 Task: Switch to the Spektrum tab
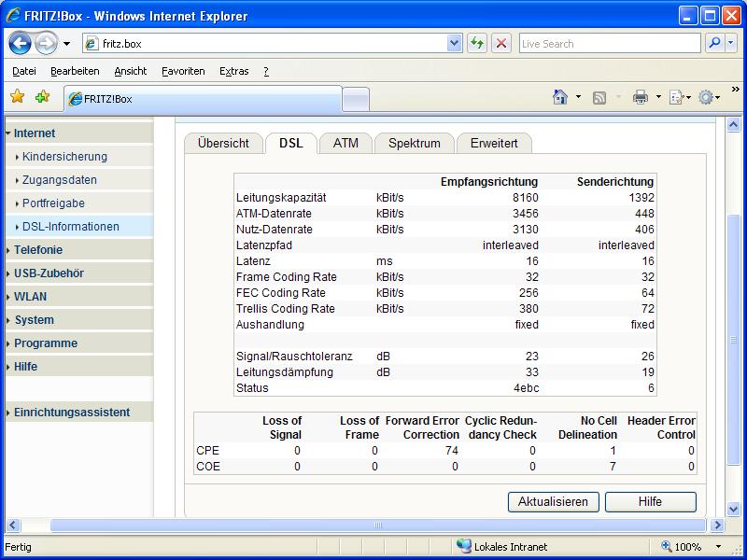[x=414, y=143]
